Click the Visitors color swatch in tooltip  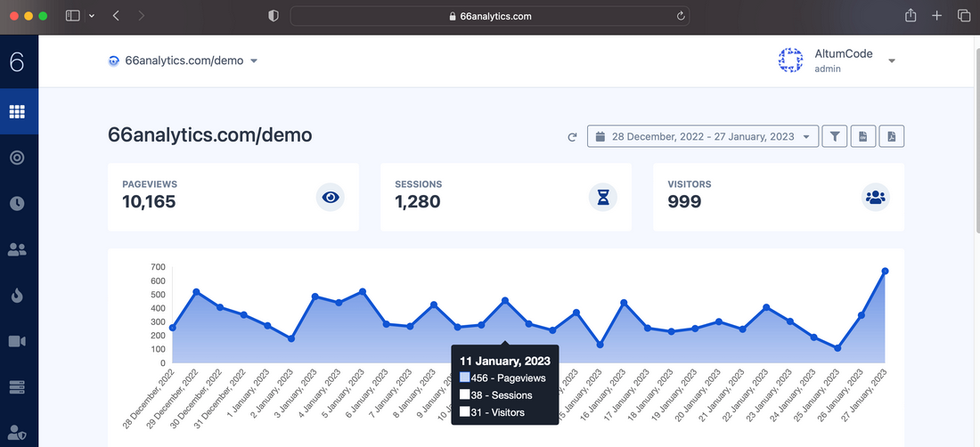pos(464,411)
